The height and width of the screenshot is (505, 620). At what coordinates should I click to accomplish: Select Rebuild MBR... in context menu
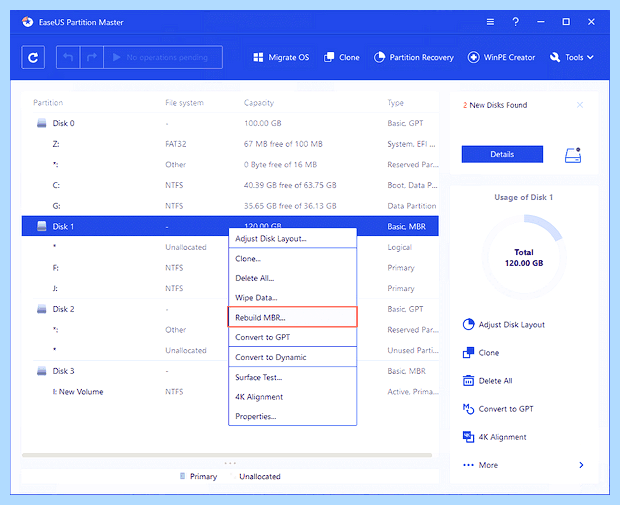click(x=293, y=317)
